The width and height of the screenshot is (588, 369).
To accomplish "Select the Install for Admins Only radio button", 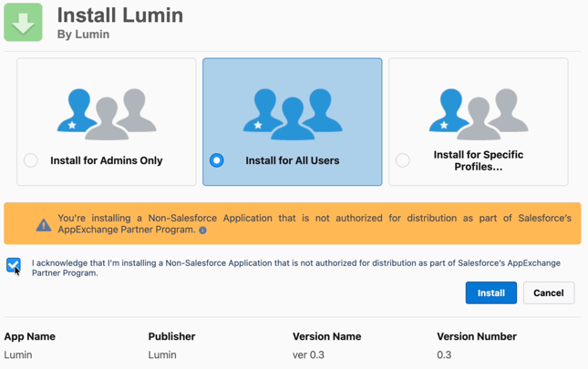I will (x=31, y=160).
